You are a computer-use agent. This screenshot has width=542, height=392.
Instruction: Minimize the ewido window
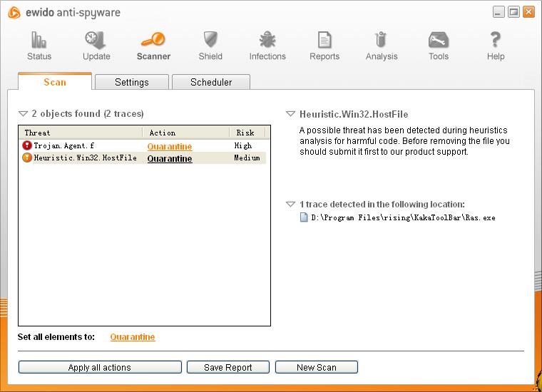coord(498,12)
